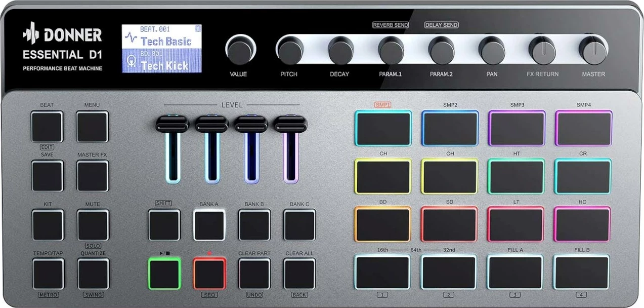Tap the CLEAR PART button
Image resolution: width=644 pixels, height=308 pixels.
coord(254,274)
